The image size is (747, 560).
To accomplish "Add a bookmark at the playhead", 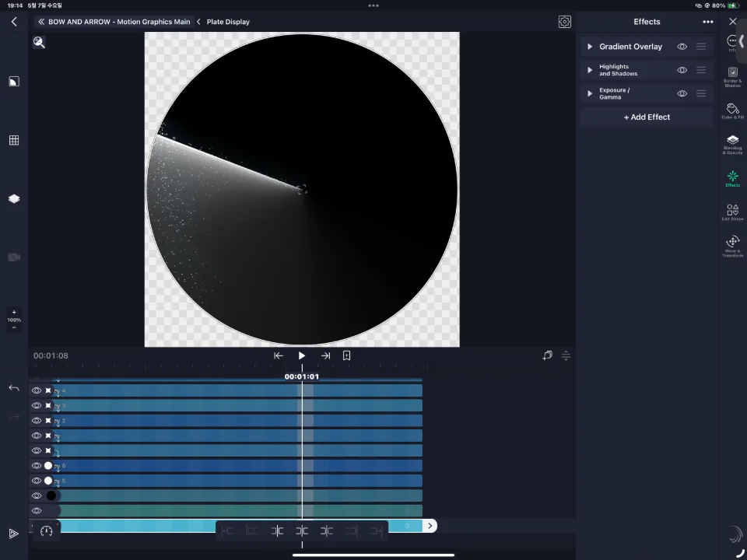I will (347, 355).
